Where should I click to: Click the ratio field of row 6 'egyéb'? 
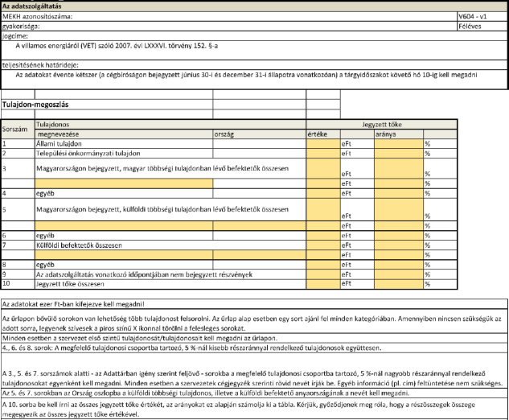(399, 236)
